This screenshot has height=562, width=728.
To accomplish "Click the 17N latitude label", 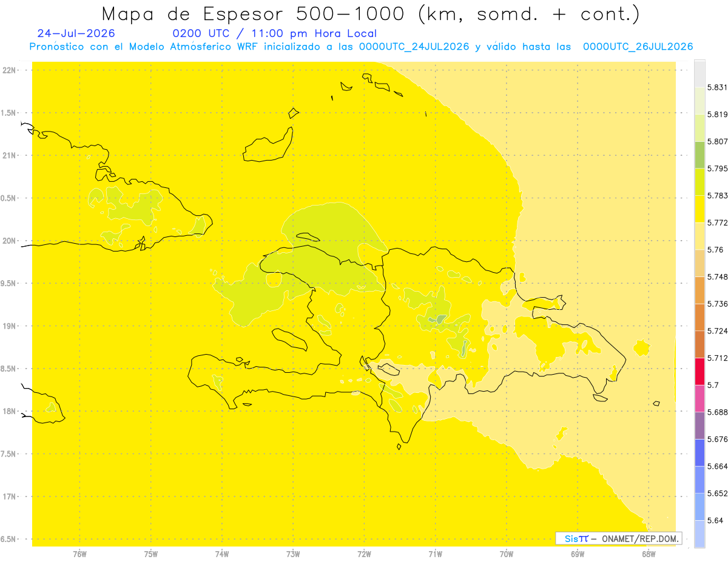I will pos(9,497).
